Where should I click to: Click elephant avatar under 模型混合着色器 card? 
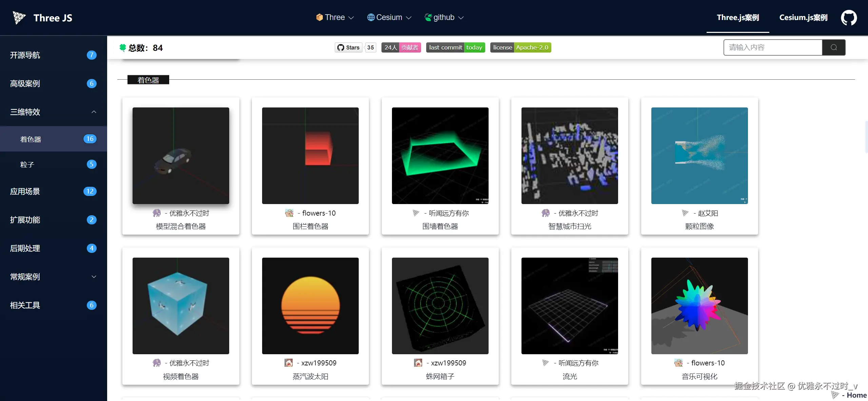[x=157, y=213]
